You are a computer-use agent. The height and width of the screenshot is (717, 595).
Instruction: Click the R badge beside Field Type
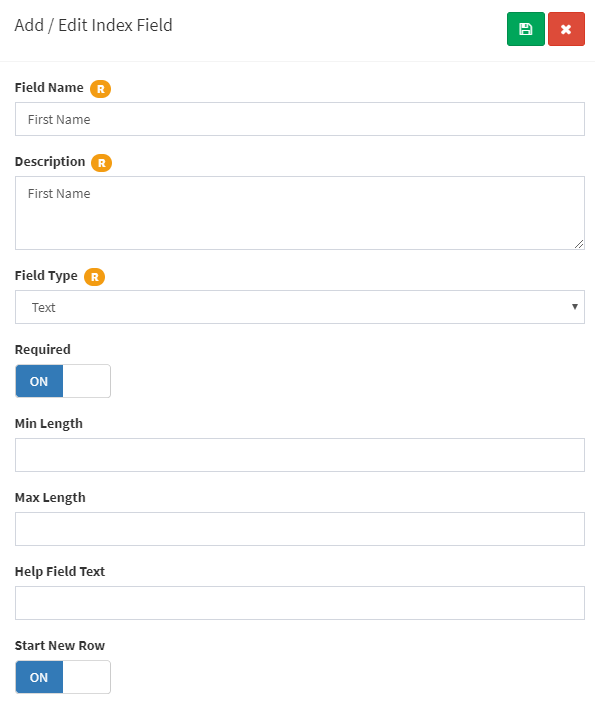[x=95, y=277]
